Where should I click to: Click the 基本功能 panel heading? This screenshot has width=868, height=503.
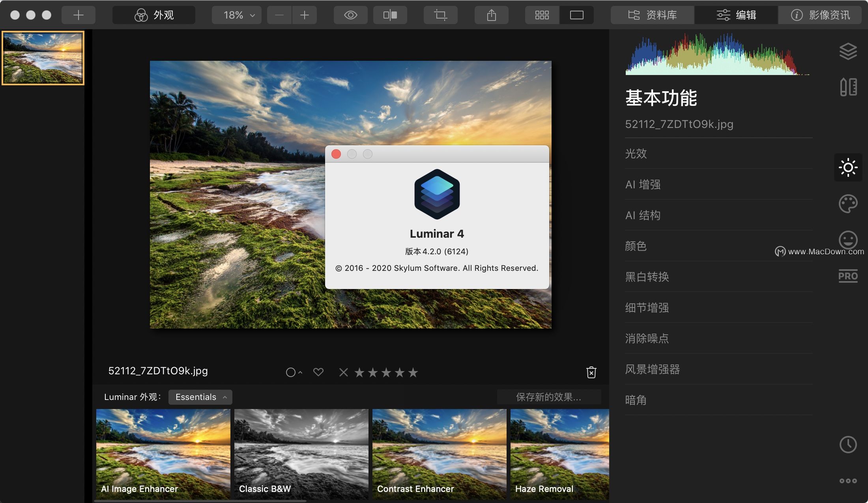[x=661, y=98]
